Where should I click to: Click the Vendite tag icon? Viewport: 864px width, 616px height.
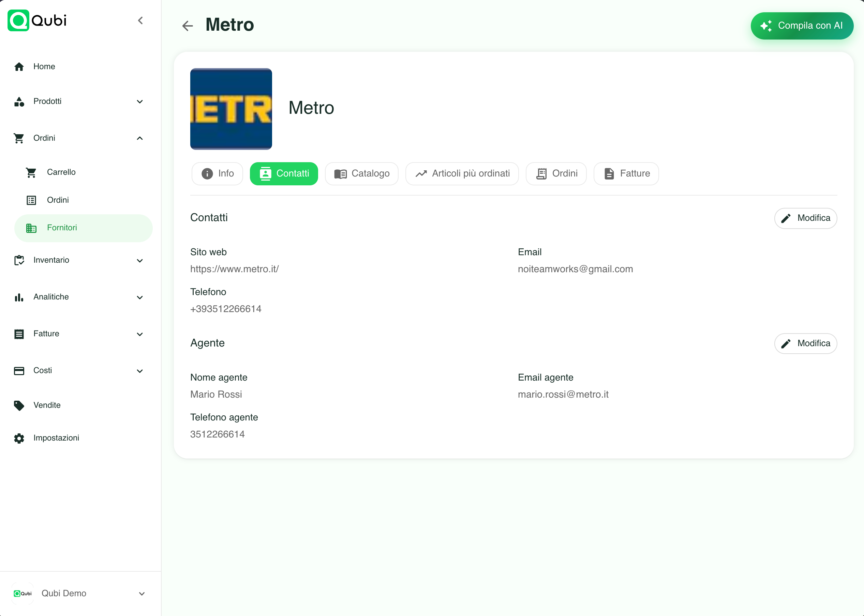point(19,405)
